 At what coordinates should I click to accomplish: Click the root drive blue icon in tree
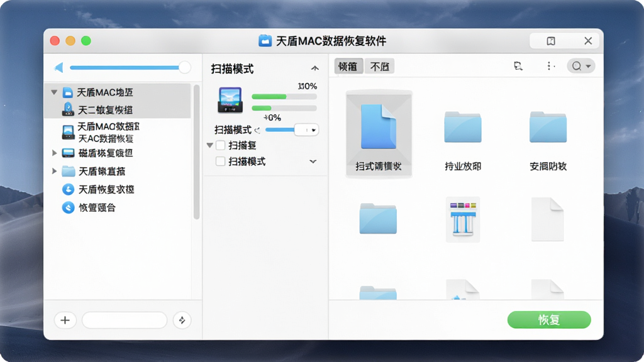(x=68, y=92)
